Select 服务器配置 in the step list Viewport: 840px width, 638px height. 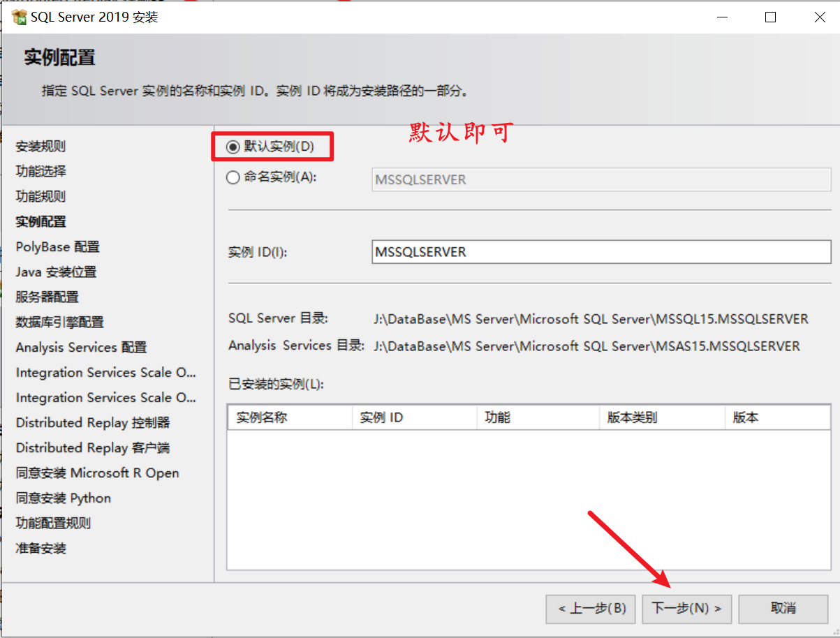point(47,297)
